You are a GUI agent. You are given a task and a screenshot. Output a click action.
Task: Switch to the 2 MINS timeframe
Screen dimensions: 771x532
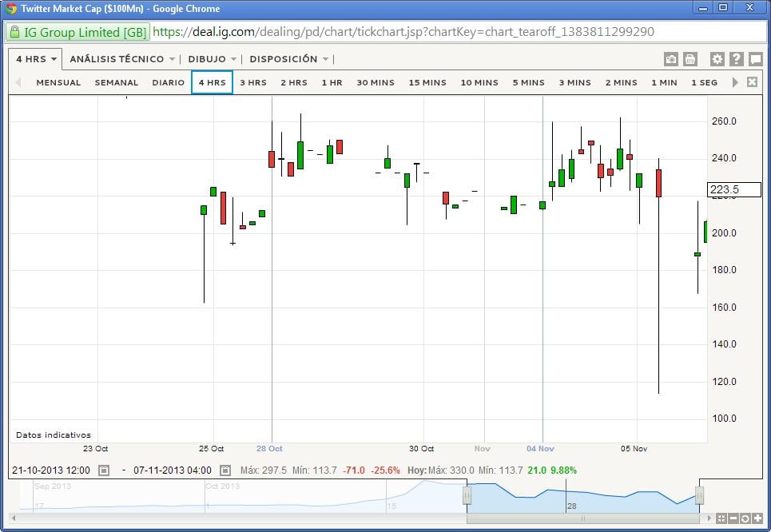pyautogui.click(x=622, y=82)
